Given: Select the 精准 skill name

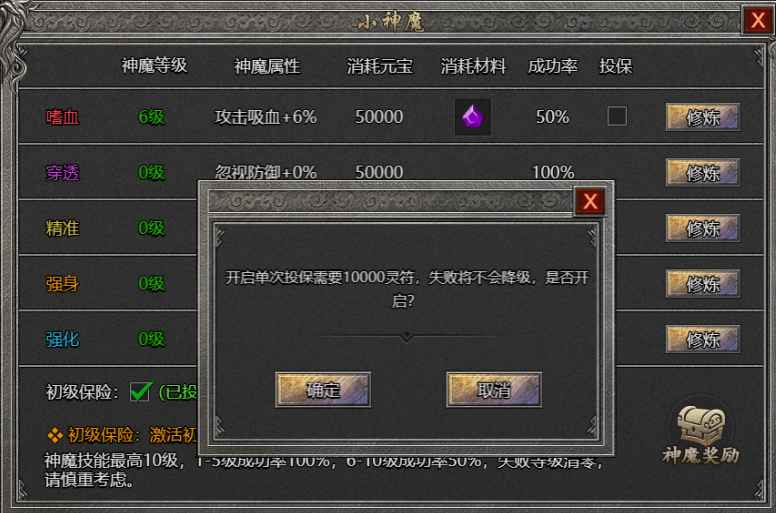Looking at the screenshot, I should 62,228.
